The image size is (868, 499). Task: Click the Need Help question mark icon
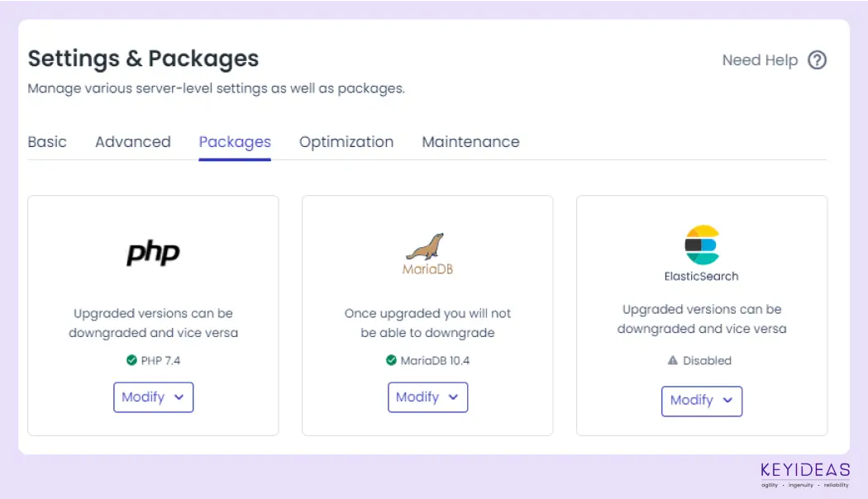(x=817, y=59)
